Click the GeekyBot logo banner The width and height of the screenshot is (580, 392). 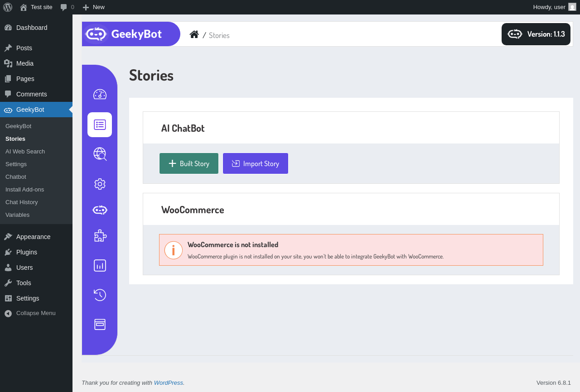point(131,34)
